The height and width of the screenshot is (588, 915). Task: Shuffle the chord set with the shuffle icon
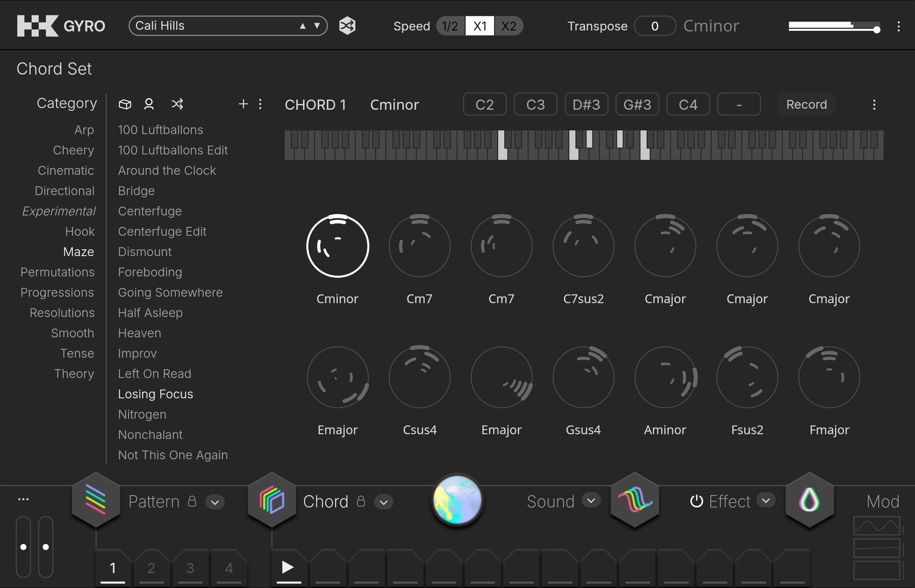[177, 103]
